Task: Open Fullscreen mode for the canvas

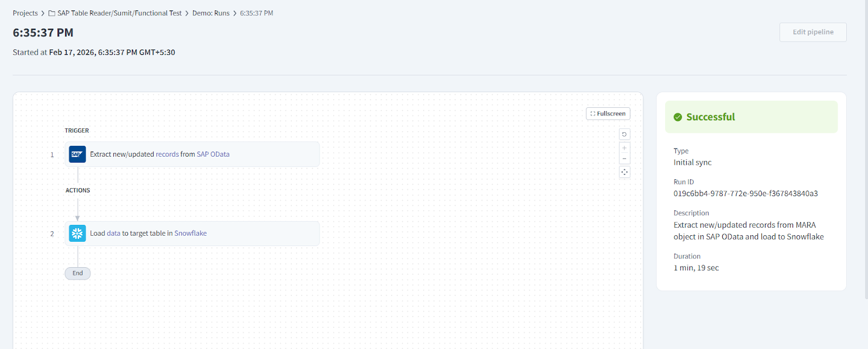Action: coord(608,114)
